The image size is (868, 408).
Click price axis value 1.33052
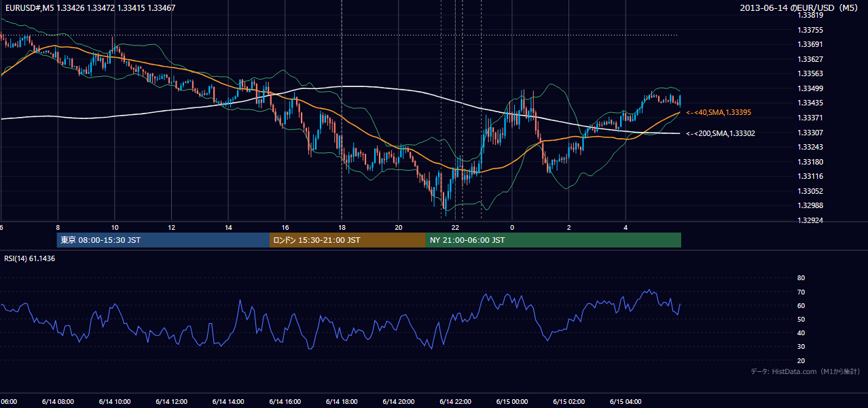click(x=810, y=191)
